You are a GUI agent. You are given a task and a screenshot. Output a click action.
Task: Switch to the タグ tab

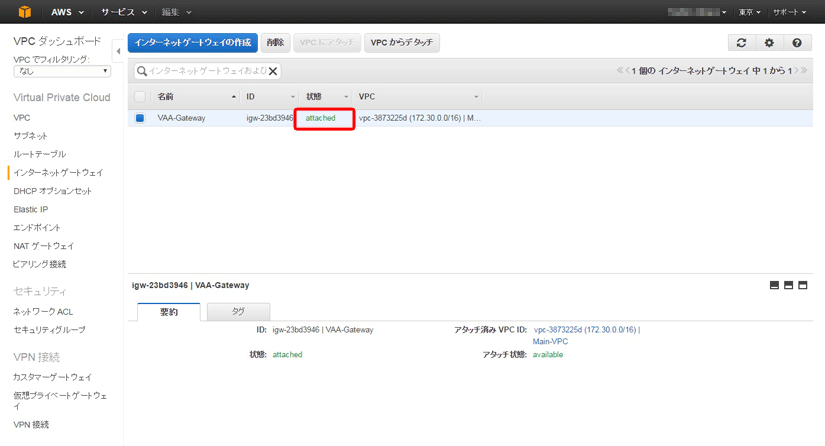[x=238, y=311]
